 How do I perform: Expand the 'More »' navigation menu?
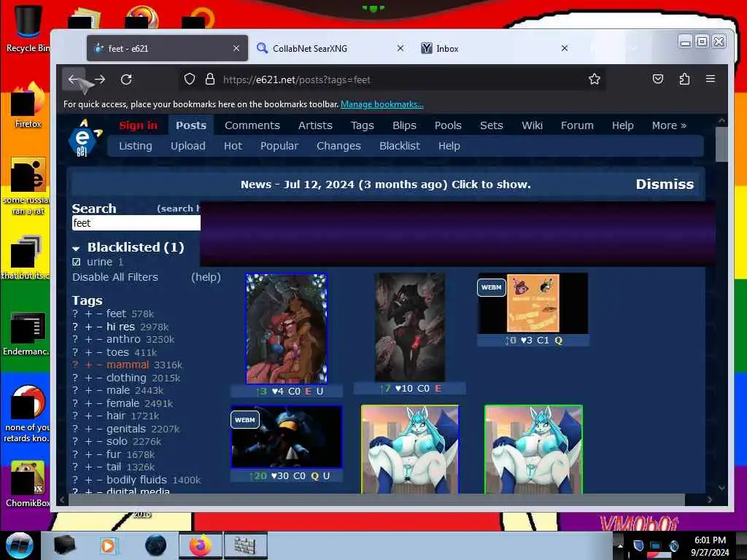(x=669, y=125)
